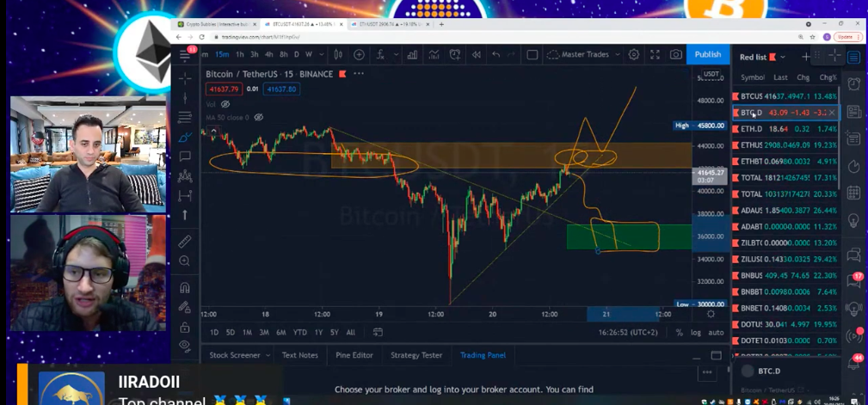868x405 pixels.
Task: Open the prediction and measurement tools
Action: click(185, 195)
